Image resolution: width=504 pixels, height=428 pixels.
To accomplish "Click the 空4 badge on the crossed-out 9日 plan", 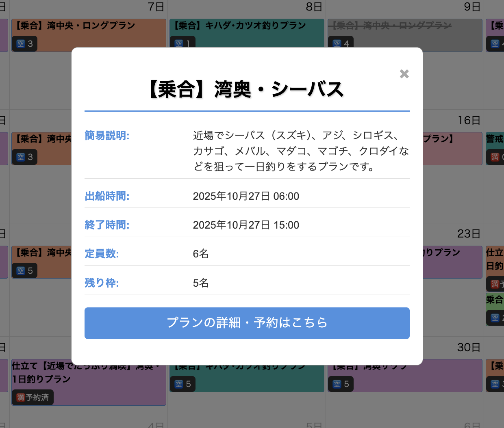I will 341,43.
